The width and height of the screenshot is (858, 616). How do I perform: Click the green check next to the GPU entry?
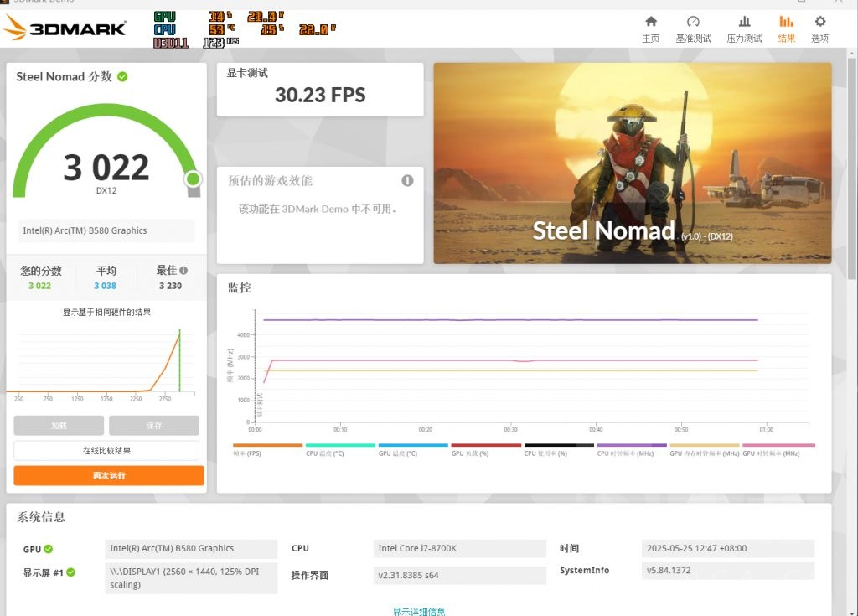[50, 548]
